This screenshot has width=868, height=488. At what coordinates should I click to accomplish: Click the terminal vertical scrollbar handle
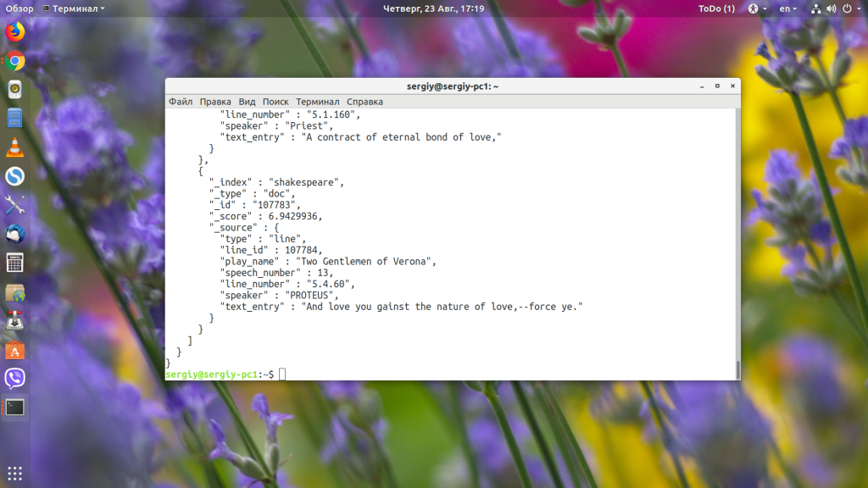[x=737, y=369]
